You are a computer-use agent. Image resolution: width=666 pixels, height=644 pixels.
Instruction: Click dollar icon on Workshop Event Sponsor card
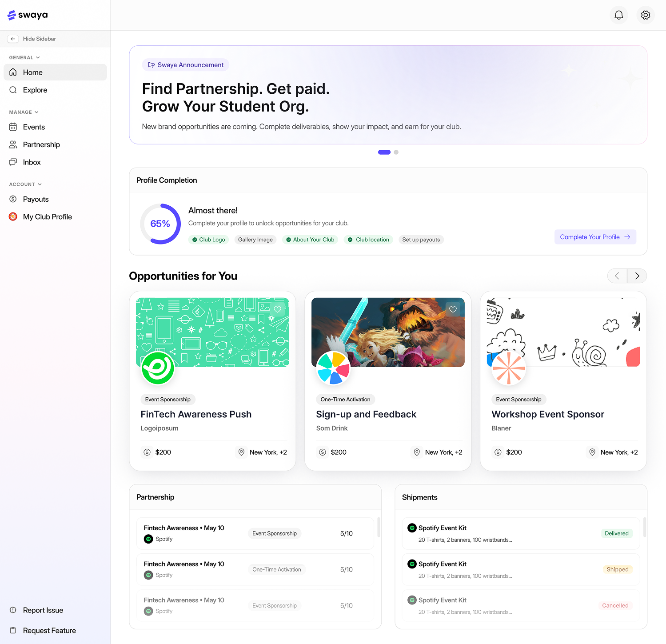click(498, 452)
